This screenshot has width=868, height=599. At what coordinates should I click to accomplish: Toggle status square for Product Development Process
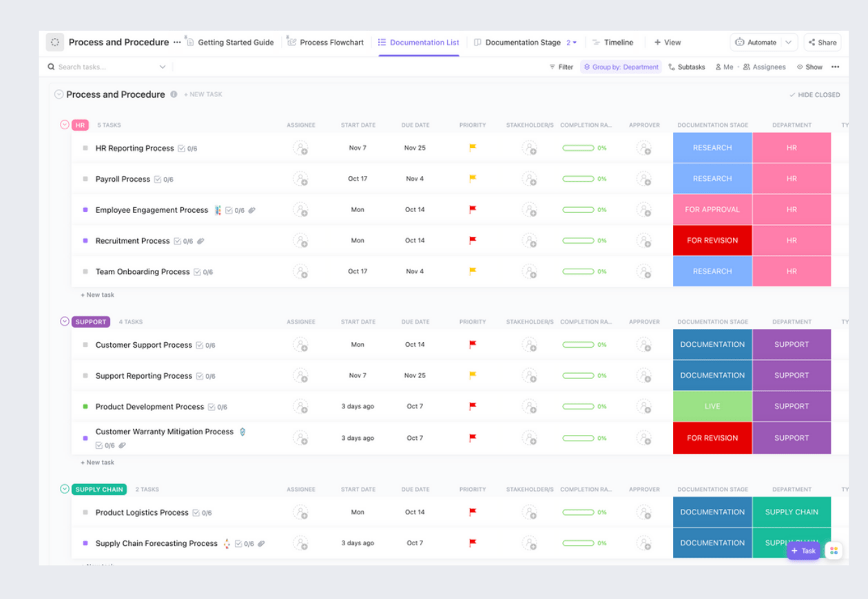click(85, 407)
